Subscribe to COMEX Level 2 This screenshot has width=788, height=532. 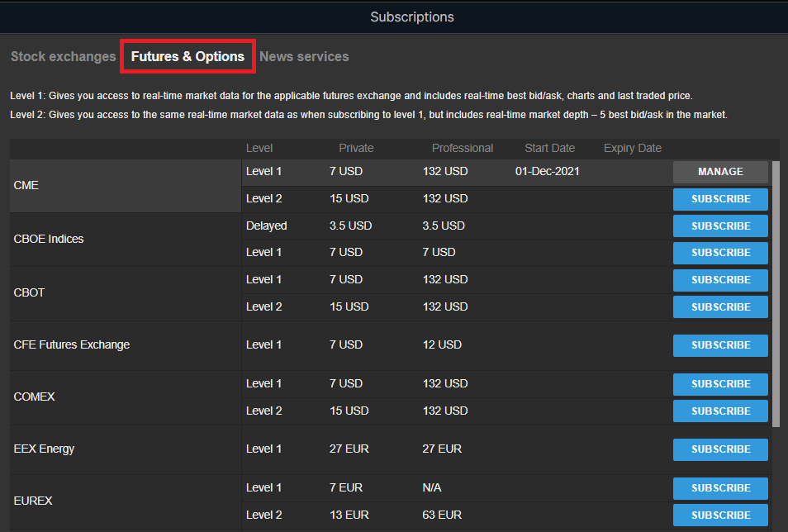(720, 411)
